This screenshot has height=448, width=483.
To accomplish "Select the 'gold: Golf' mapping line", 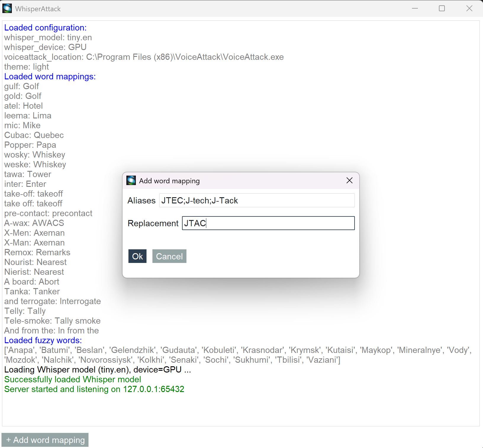I will click(x=23, y=96).
